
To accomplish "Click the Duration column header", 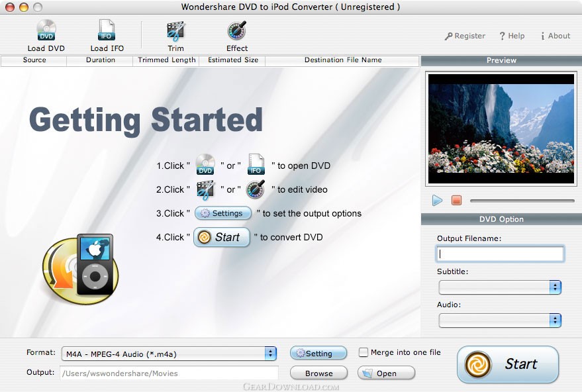I will [100, 60].
